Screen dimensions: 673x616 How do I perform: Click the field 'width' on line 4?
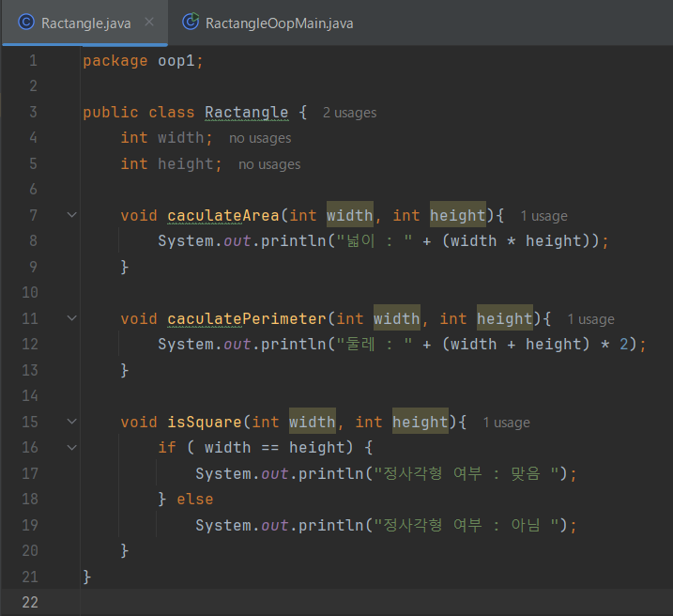[181, 138]
